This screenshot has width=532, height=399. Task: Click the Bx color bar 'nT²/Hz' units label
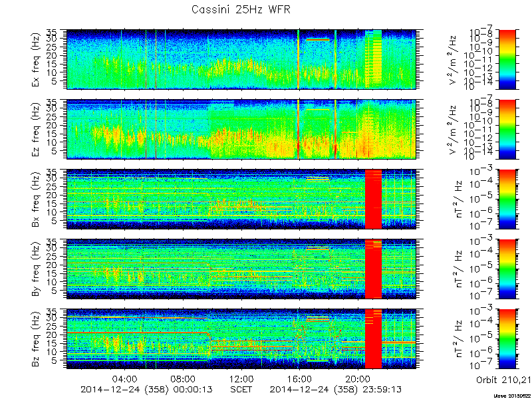pyautogui.click(x=460, y=199)
